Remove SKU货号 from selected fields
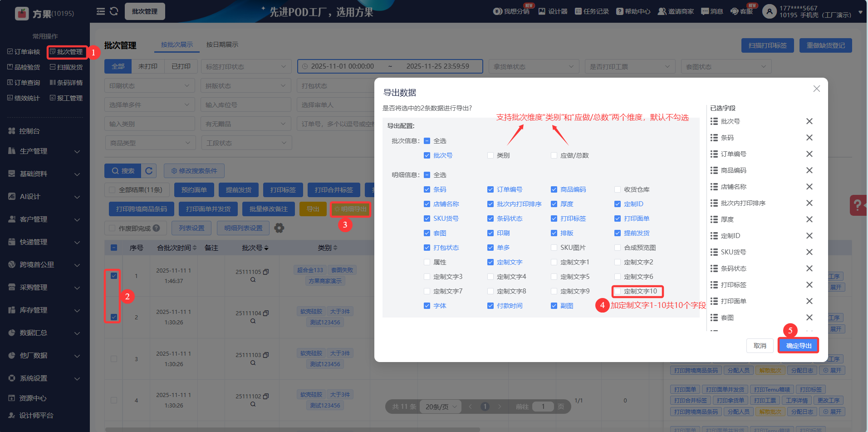This screenshot has width=868, height=432. pyautogui.click(x=809, y=252)
